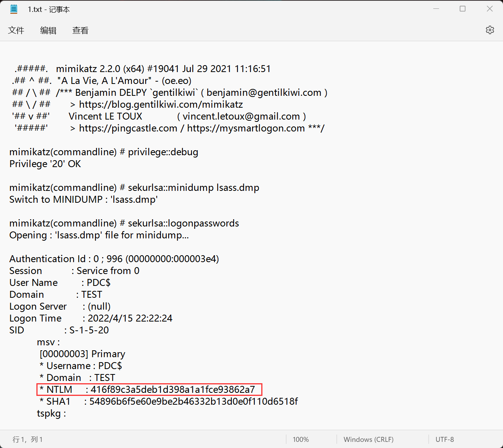503x448 pixels.
Task: Click the Privilege '20' OK line
Action: point(45,164)
